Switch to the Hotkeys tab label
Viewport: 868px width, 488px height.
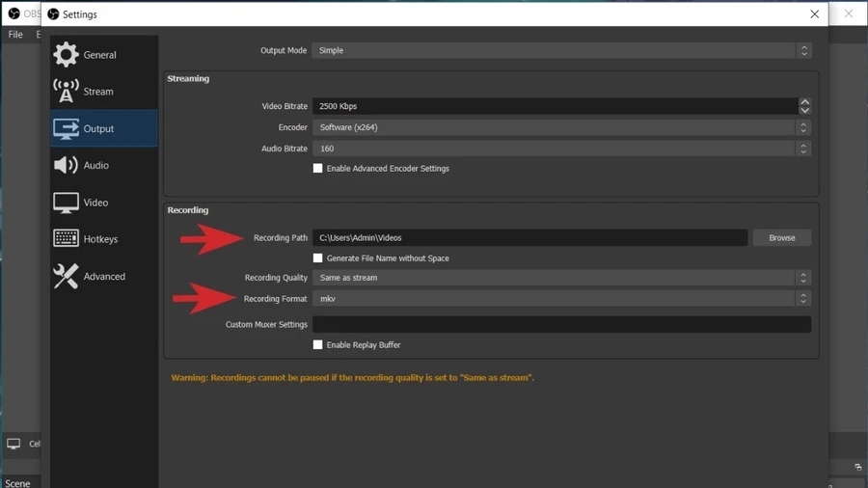pos(100,239)
